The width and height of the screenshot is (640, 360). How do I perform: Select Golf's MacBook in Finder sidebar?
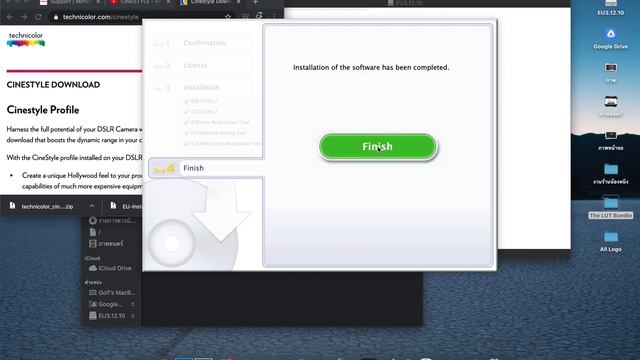pos(111,293)
